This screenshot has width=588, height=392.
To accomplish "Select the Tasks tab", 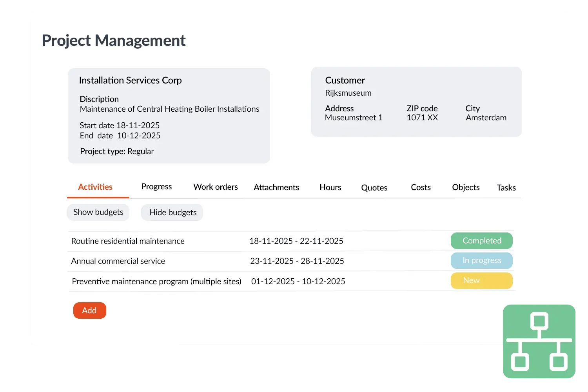I will tap(506, 188).
